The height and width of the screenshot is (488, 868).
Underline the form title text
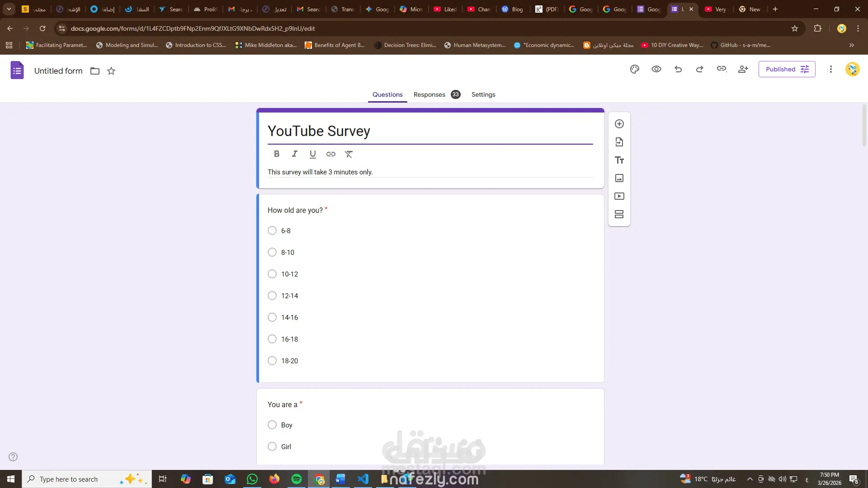(x=313, y=154)
